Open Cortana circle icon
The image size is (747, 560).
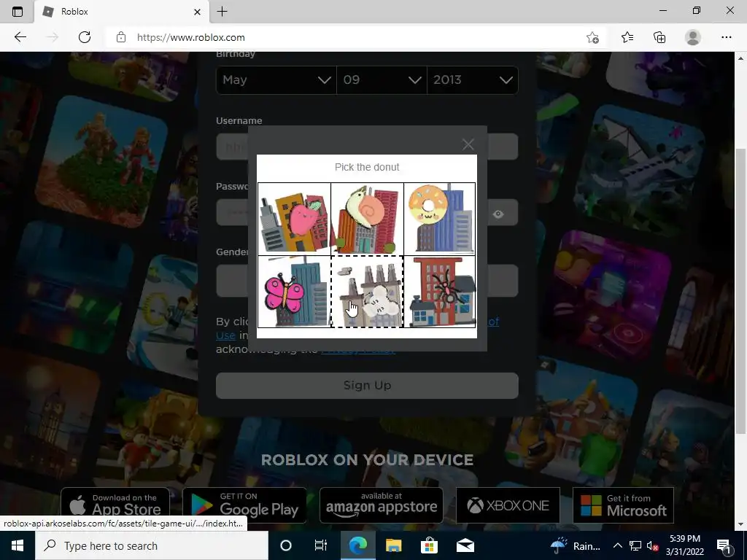click(x=286, y=545)
